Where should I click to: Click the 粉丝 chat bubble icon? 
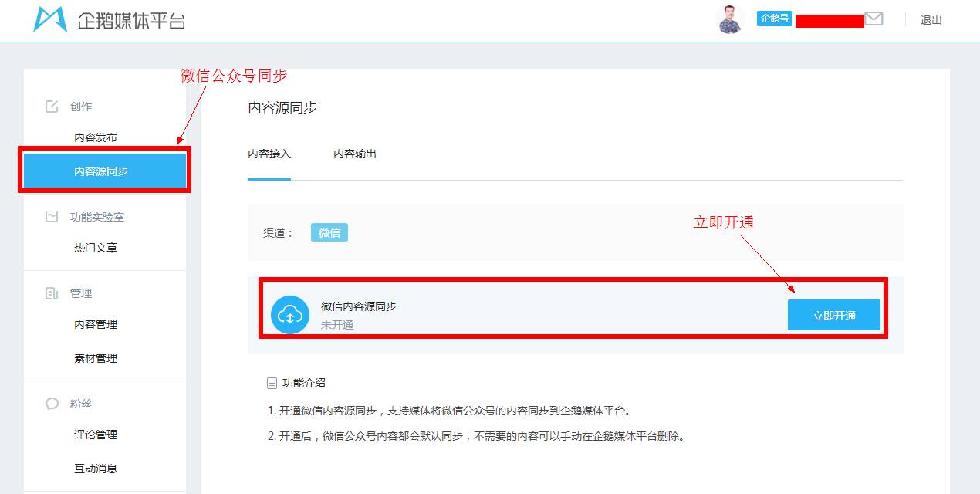50,403
